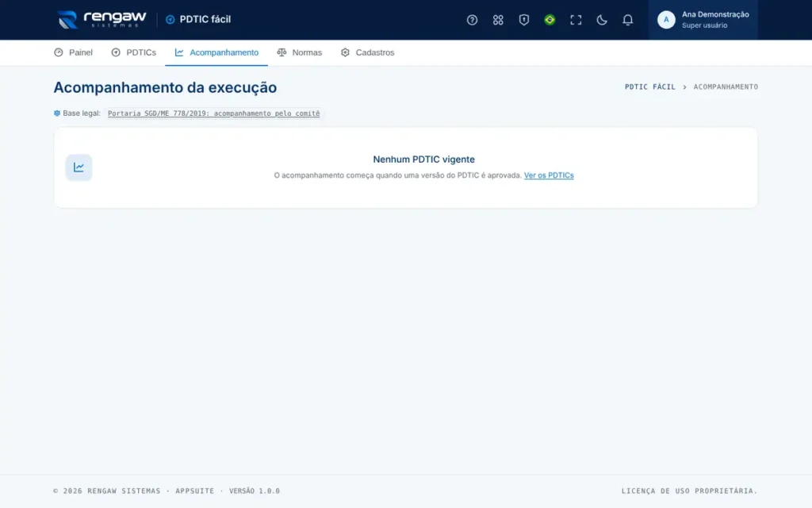Open the PDTIC fácil app title
The image size is (812, 508).
click(205, 20)
